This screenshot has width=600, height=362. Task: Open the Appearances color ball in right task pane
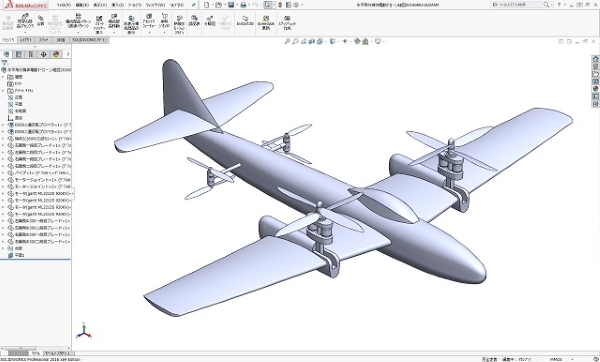(x=595, y=88)
